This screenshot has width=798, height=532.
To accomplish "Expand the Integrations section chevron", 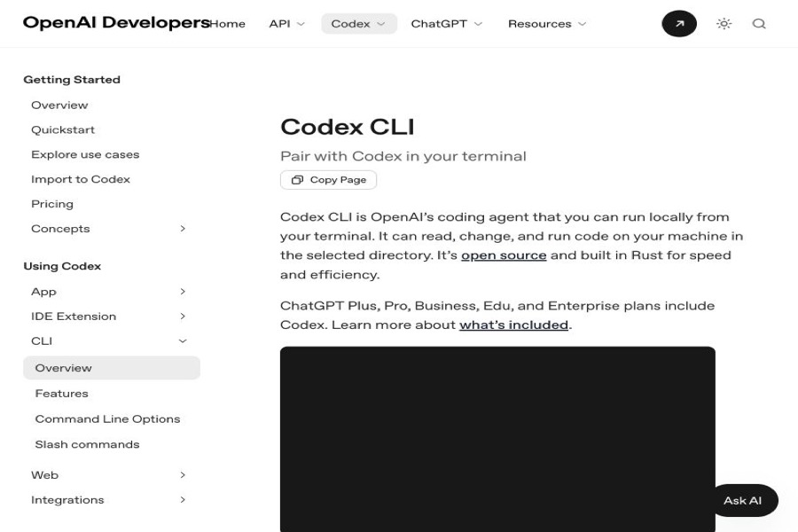I will click(183, 500).
